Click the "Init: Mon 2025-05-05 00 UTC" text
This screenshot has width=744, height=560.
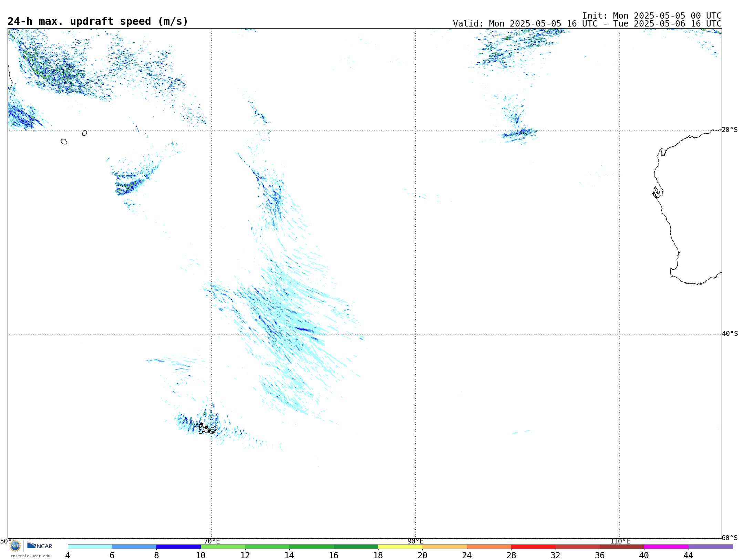(652, 16)
